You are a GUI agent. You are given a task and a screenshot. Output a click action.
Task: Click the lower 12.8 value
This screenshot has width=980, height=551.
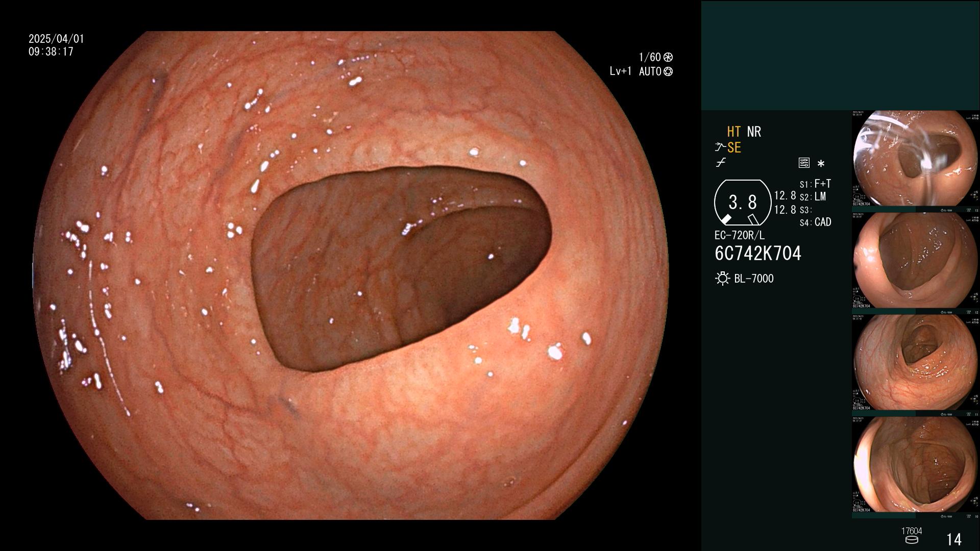[x=785, y=210]
